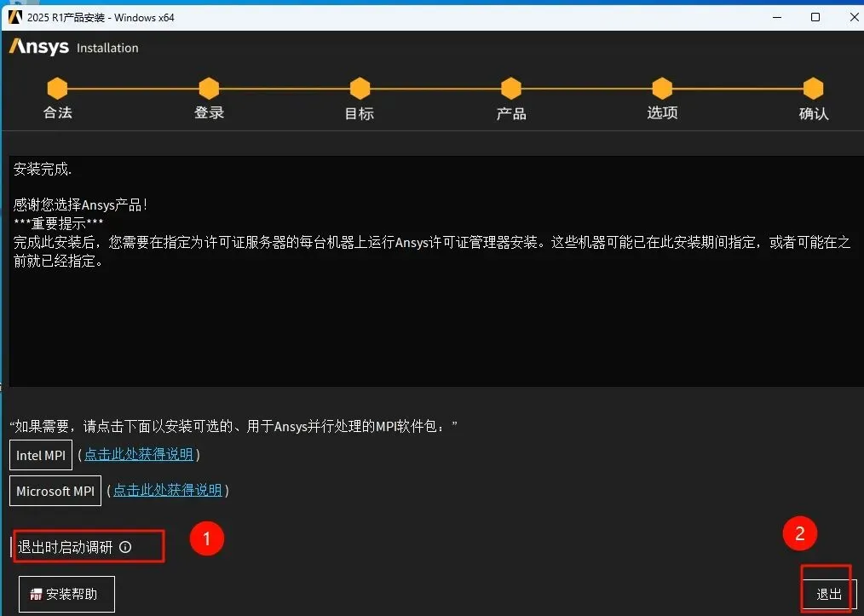Minimize the installer window
Screen dimensions: 864x616
pyautogui.click(x=777, y=17)
